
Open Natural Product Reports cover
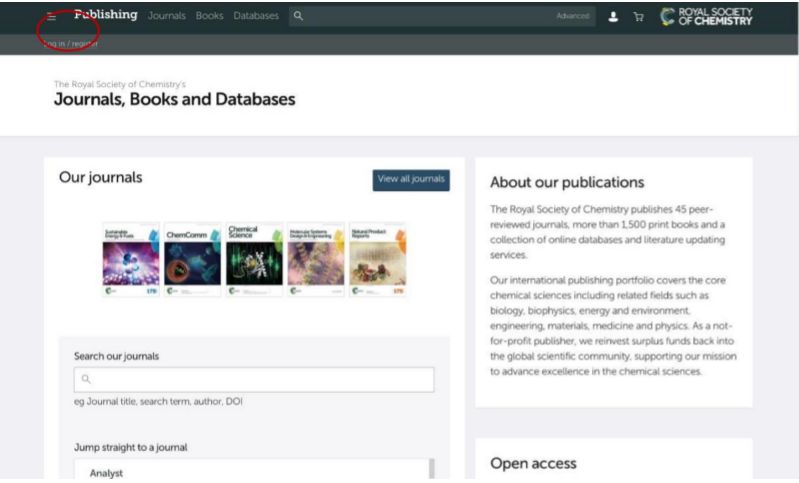(x=378, y=260)
